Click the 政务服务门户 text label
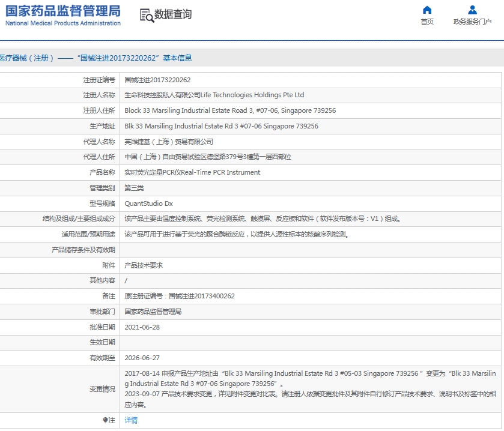This screenshot has height=431, width=504. tap(472, 22)
